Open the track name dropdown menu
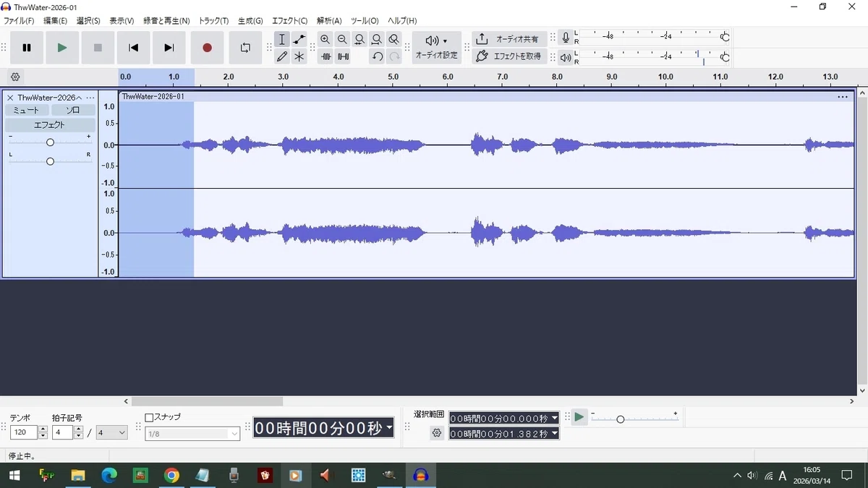868x488 pixels. 50,97
